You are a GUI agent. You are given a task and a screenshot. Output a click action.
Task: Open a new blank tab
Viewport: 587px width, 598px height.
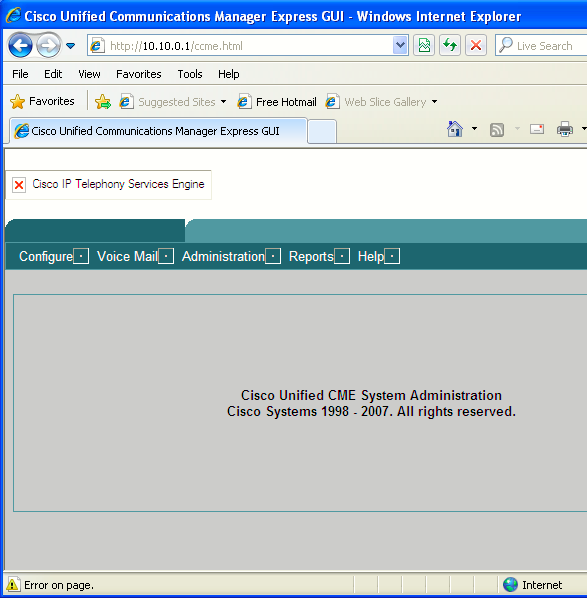pos(322,132)
